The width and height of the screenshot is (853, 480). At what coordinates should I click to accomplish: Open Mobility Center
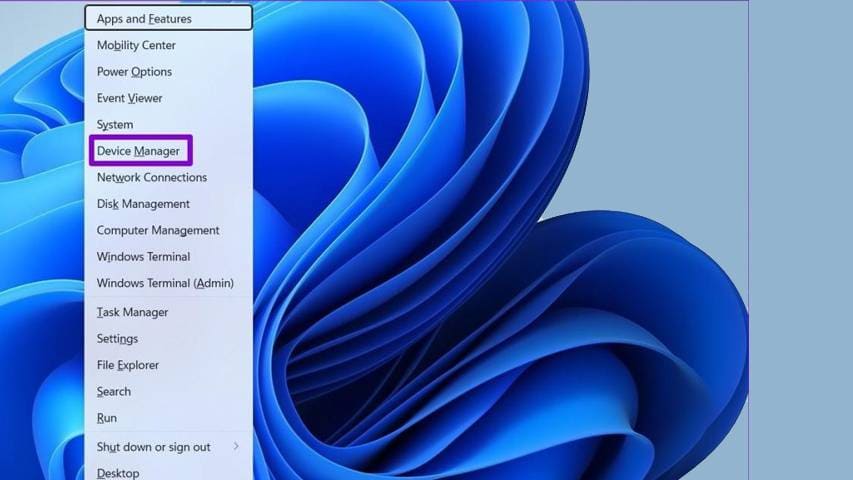click(x=169, y=45)
